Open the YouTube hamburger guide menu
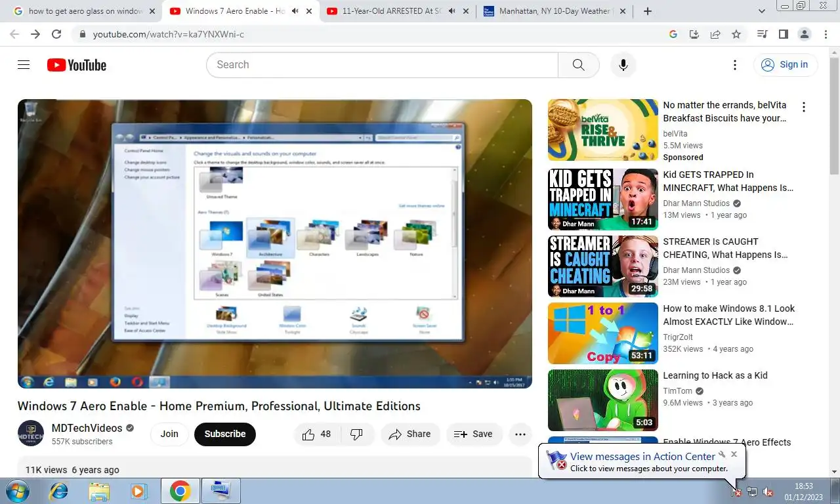This screenshot has height=504, width=840. (x=24, y=65)
